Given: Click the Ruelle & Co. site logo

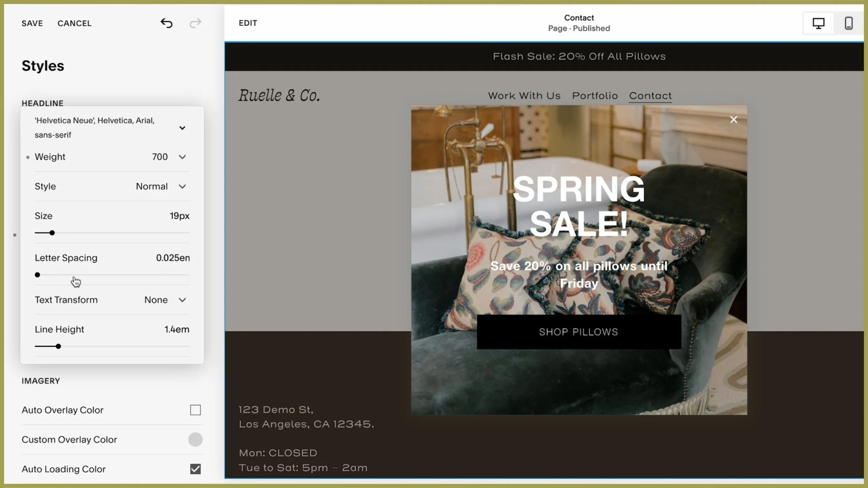Looking at the screenshot, I should (279, 95).
